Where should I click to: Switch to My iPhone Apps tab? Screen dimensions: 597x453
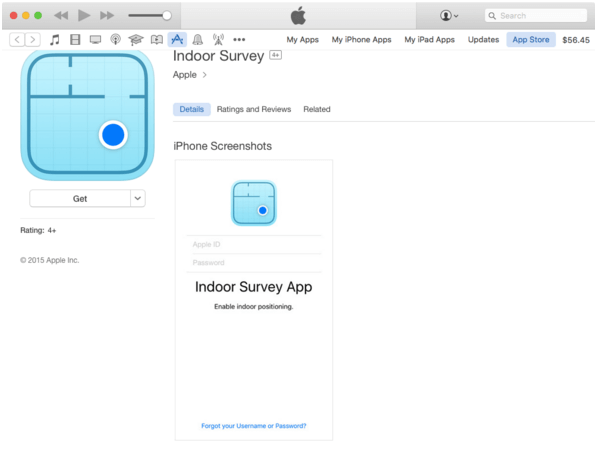(x=361, y=40)
